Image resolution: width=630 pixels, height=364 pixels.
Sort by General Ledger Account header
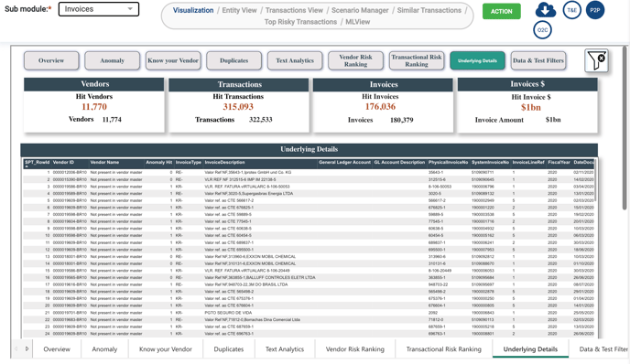[344, 163]
